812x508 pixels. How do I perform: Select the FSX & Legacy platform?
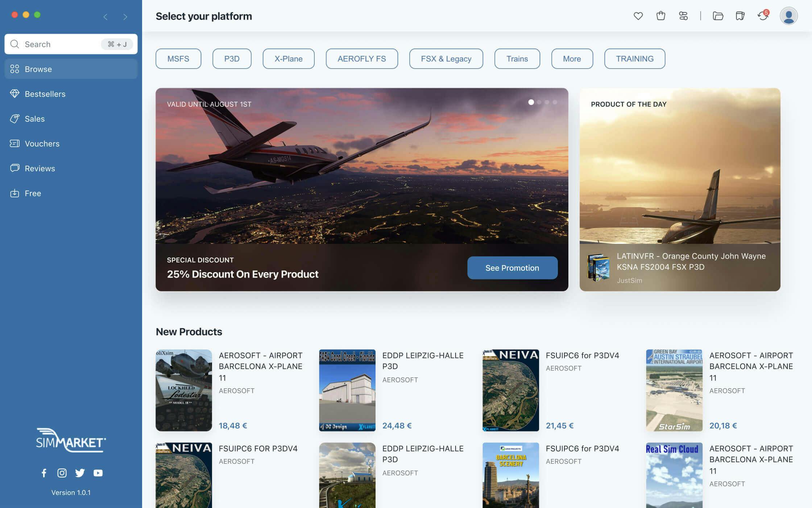(x=446, y=58)
